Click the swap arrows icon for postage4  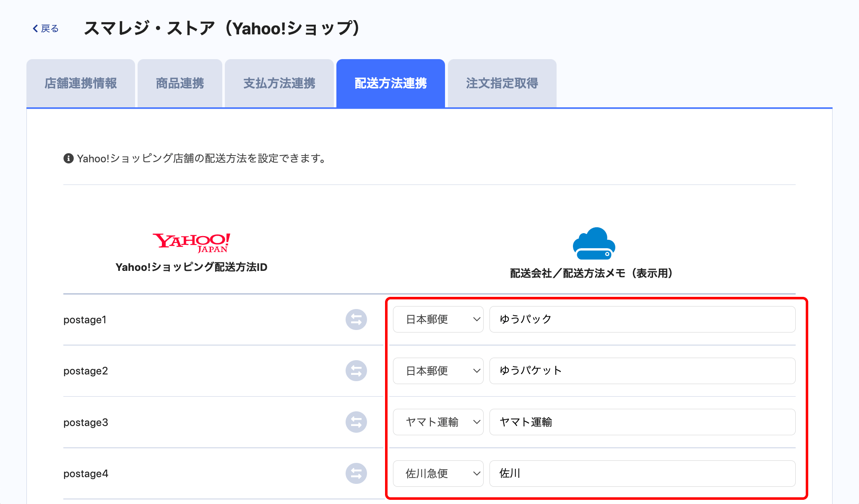point(356,473)
